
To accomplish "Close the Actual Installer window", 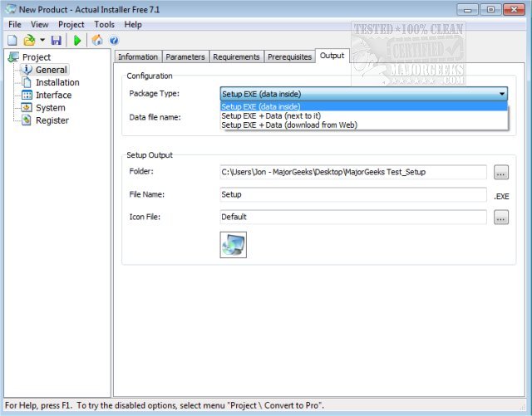I will point(514,9).
